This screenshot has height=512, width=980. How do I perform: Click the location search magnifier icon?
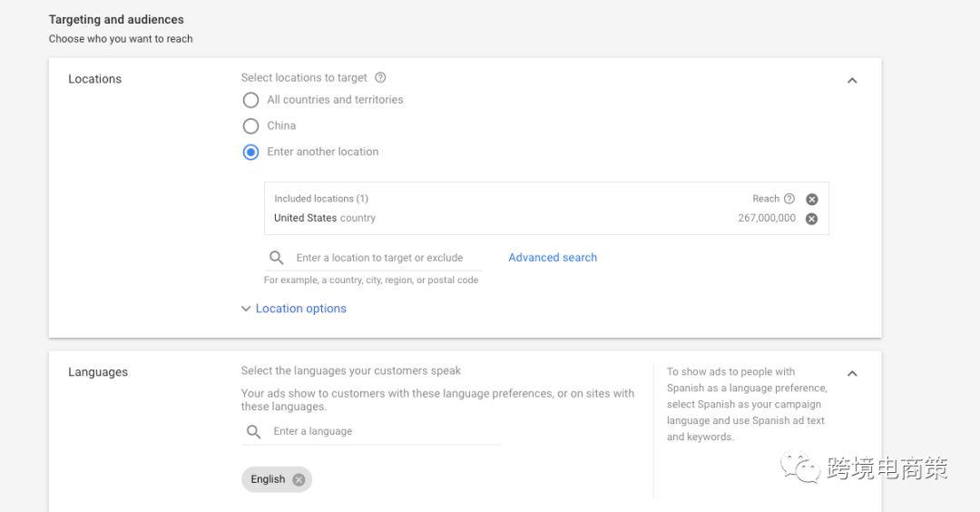pyautogui.click(x=277, y=258)
